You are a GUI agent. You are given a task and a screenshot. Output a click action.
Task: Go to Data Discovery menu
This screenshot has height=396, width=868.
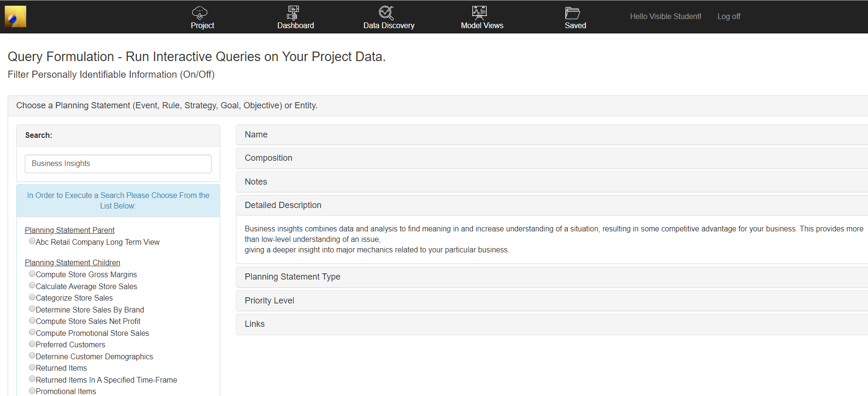click(389, 26)
